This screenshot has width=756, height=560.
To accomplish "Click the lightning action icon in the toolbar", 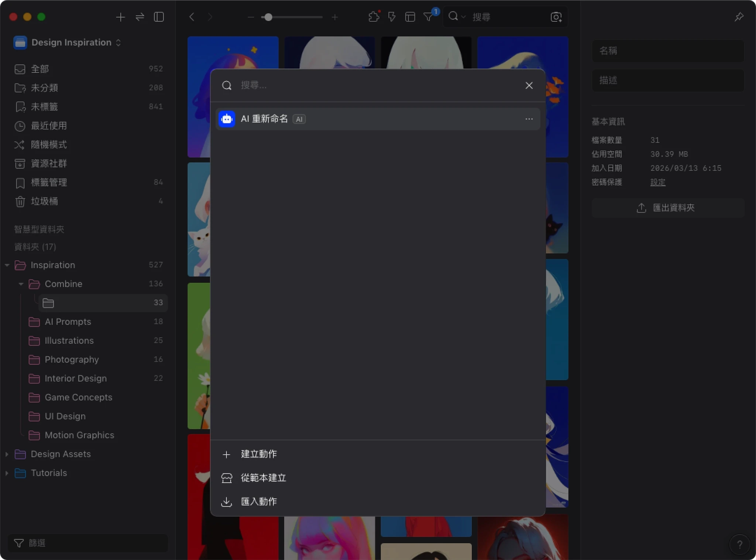I will tap(392, 17).
